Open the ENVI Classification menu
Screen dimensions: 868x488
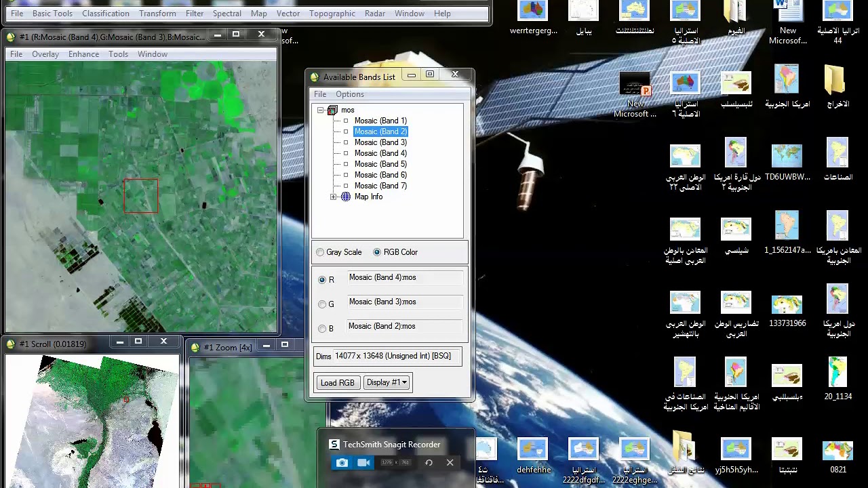tap(106, 13)
